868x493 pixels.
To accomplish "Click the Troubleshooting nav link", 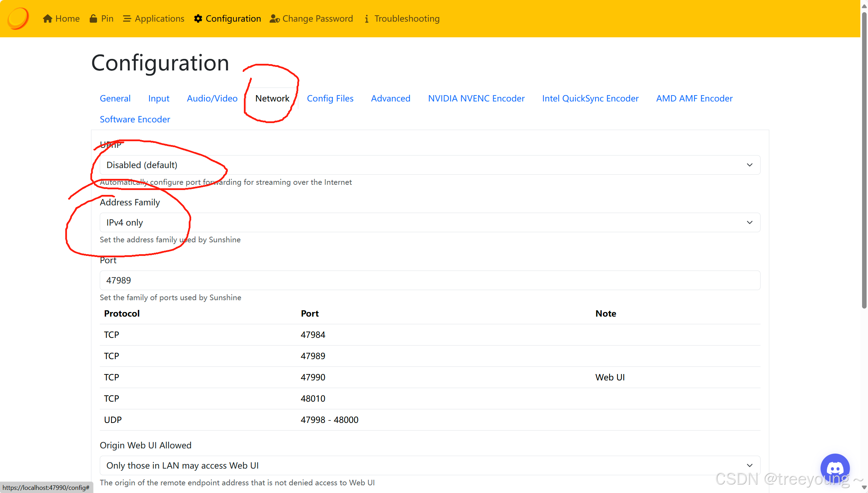I will point(407,18).
